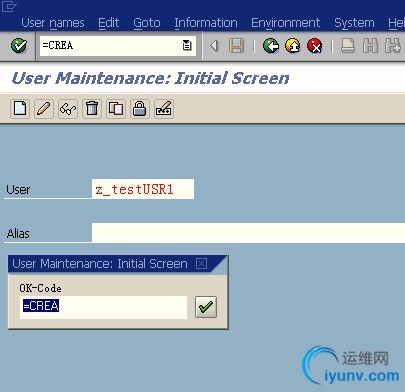Click the User field with z_testUSR1
This screenshot has width=405, height=392.
(143, 189)
